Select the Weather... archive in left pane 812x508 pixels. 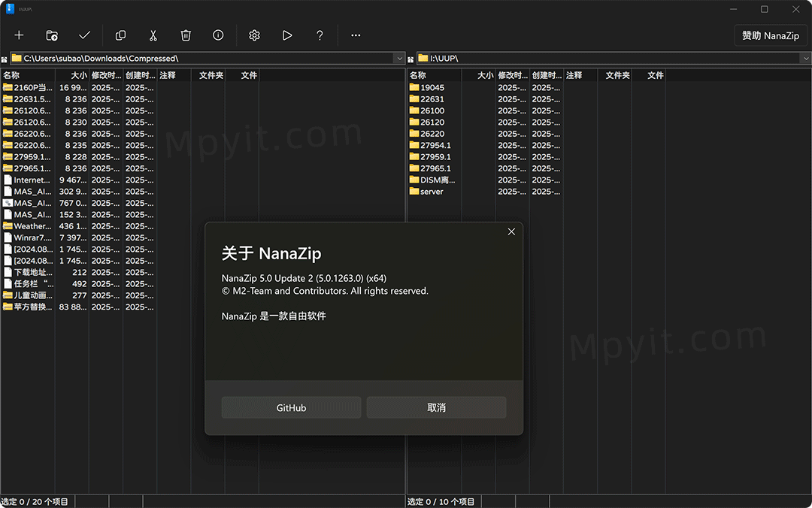28,225
